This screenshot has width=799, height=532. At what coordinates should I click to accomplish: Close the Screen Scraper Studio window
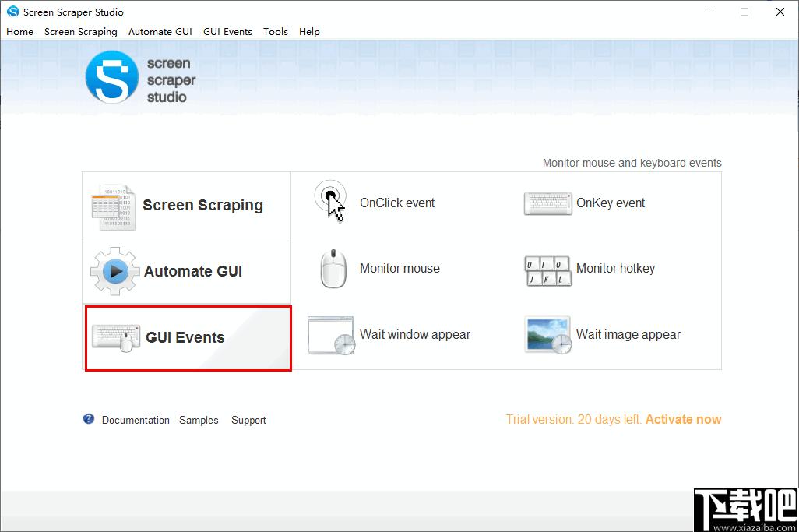(780, 12)
